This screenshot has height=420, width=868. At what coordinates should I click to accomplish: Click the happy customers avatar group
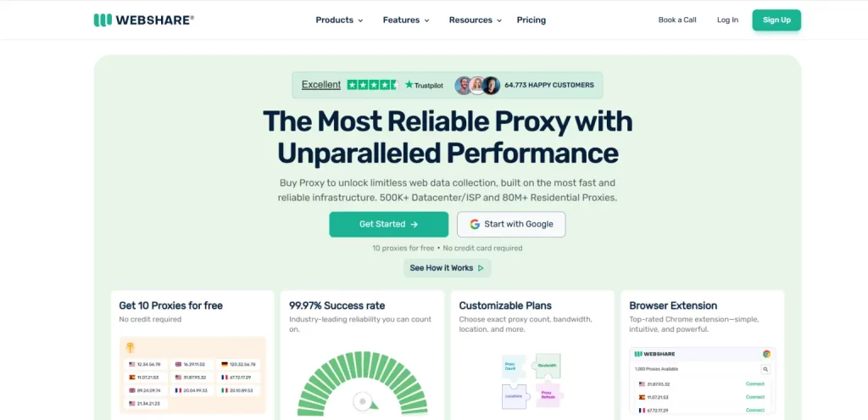[x=476, y=85]
